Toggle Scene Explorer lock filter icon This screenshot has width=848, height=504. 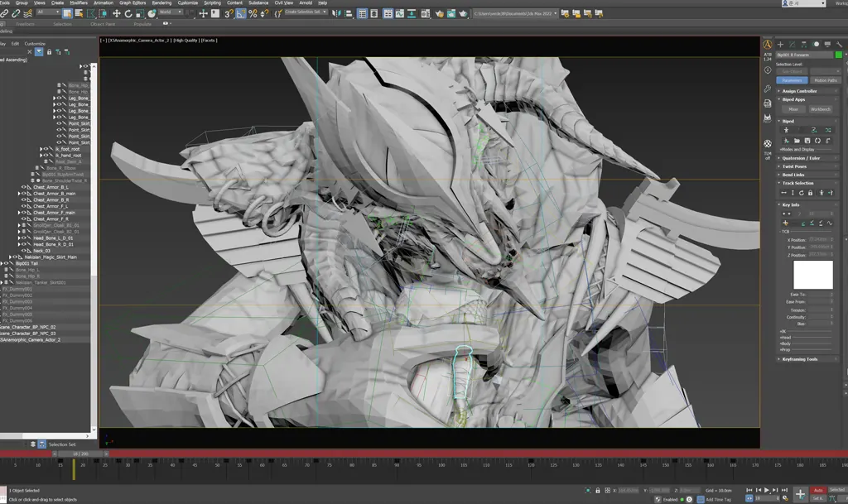[49, 52]
